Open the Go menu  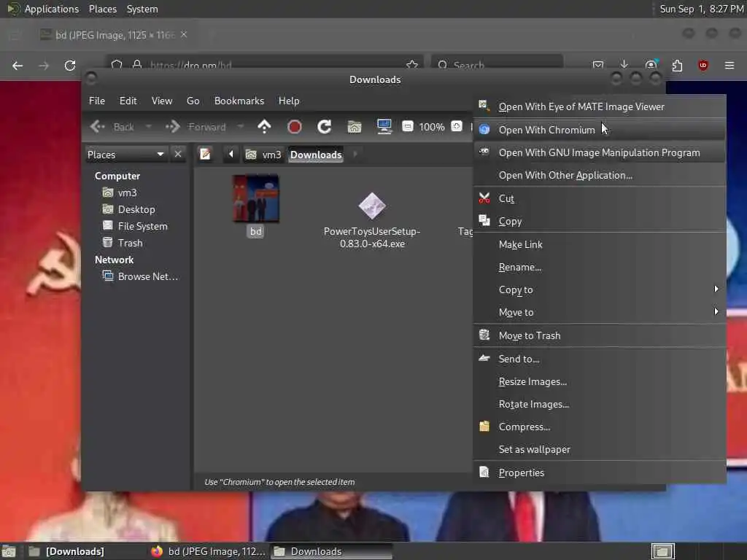click(193, 101)
